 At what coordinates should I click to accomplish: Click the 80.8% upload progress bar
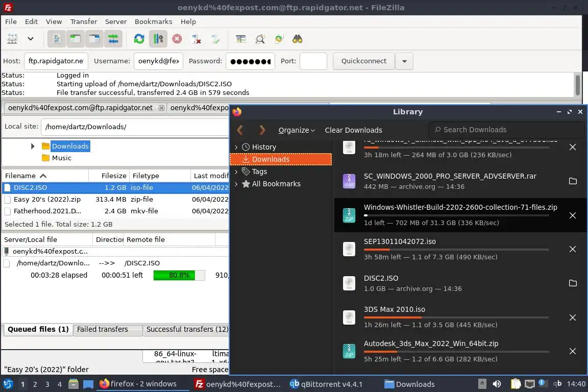click(179, 275)
